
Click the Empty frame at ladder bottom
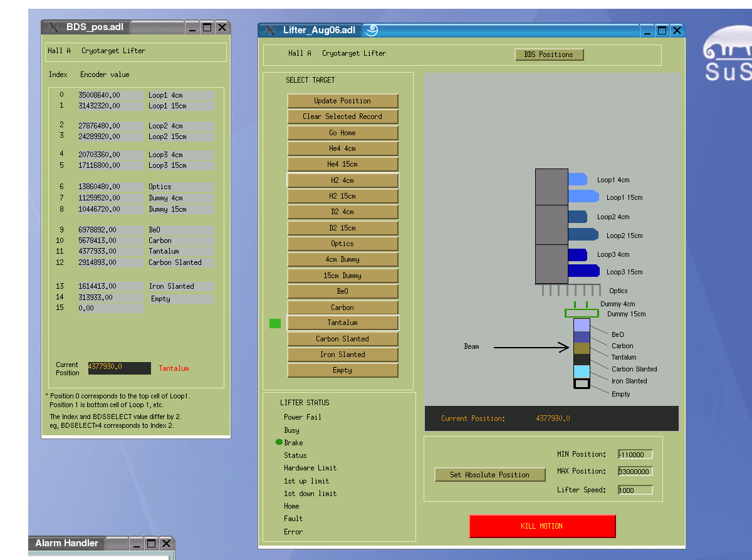click(x=582, y=383)
